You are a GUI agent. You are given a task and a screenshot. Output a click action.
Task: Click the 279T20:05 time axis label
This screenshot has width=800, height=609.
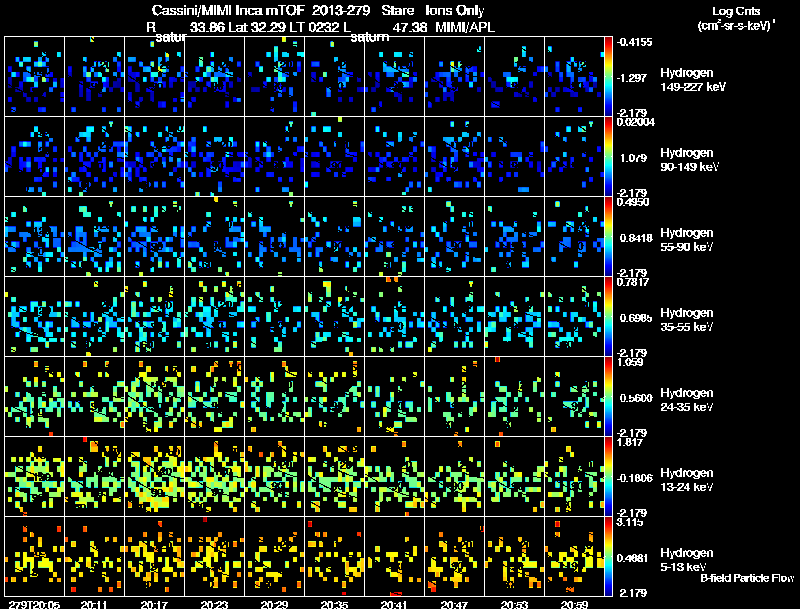[x=34, y=605]
